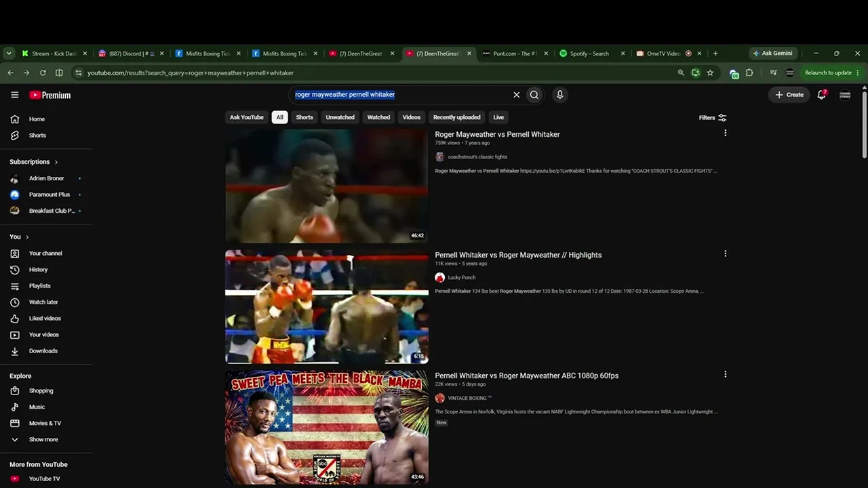The height and width of the screenshot is (488, 868).
Task: Select the Shorts filter chip
Action: 304,117
